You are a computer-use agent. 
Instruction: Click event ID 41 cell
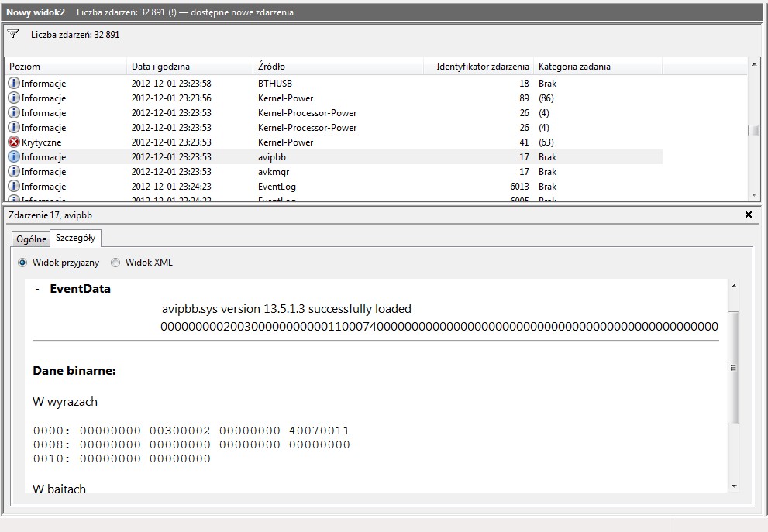[x=524, y=142]
